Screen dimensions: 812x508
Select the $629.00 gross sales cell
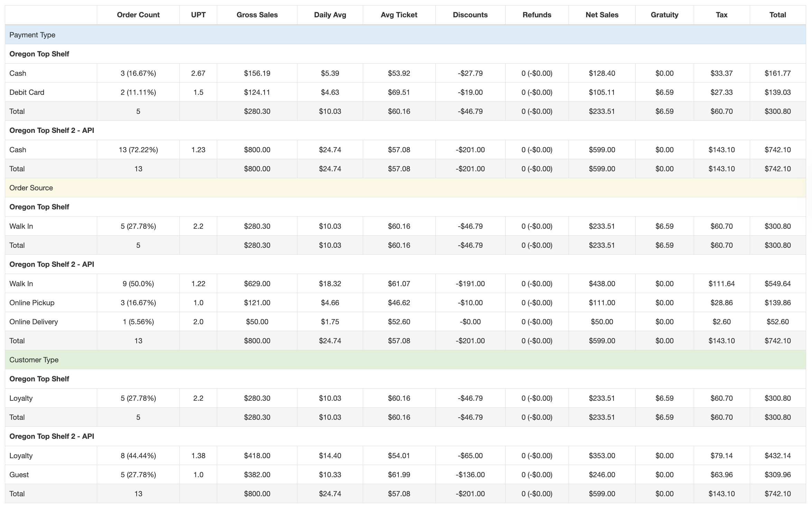coord(257,283)
